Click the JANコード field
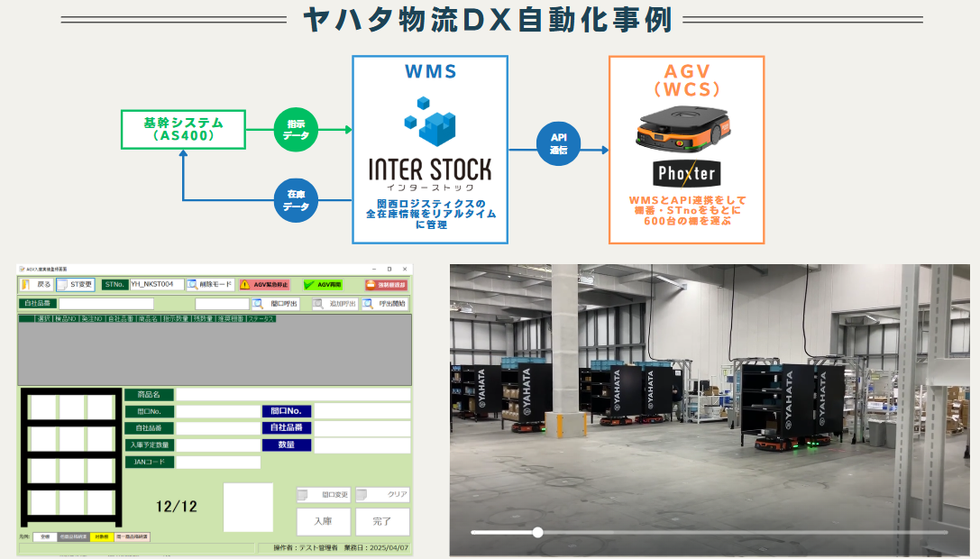Screen dimensions: 980x559 [x=218, y=463]
